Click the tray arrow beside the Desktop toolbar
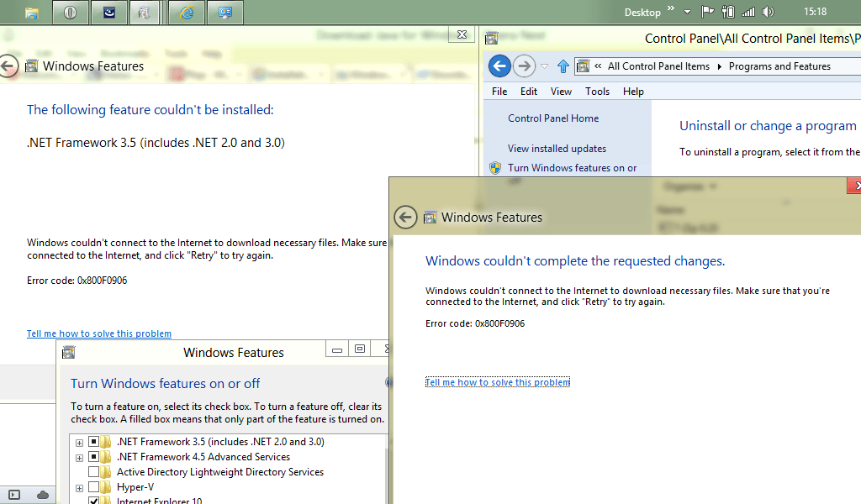 (x=687, y=12)
